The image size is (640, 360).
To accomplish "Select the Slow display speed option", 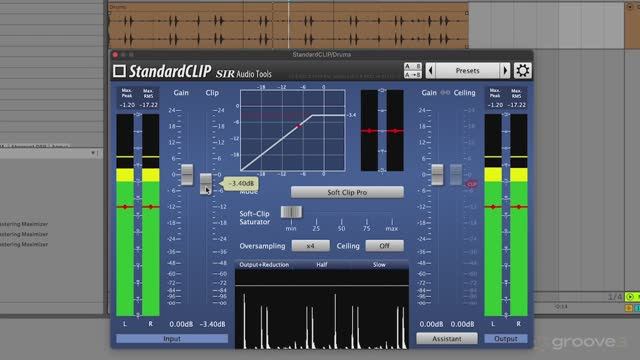I will (379, 265).
